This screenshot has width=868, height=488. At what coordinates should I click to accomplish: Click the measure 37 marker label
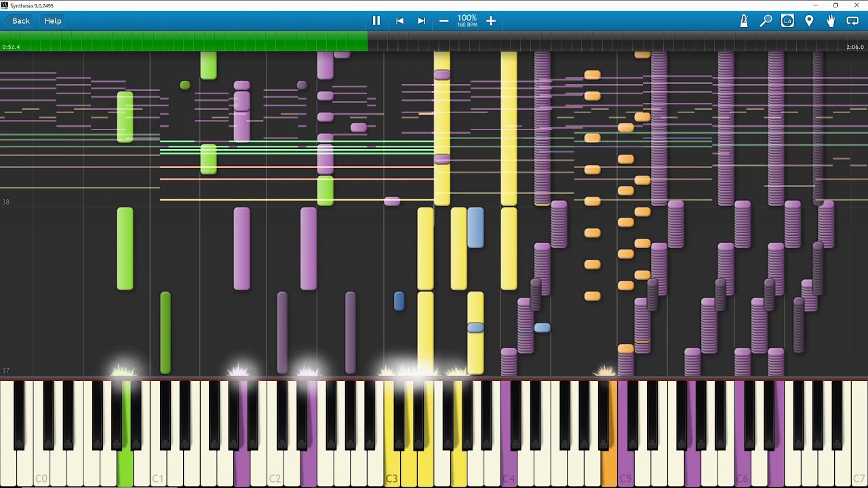[6, 371]
